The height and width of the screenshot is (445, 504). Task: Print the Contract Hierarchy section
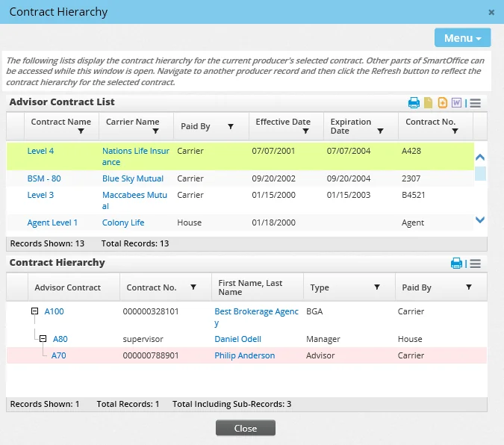[x=456, y=264]
